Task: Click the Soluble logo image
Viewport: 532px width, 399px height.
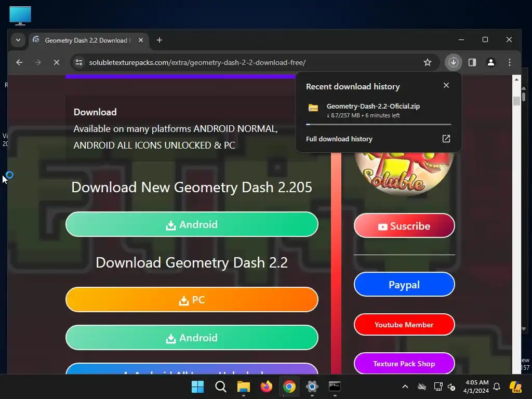Action: 404,173
